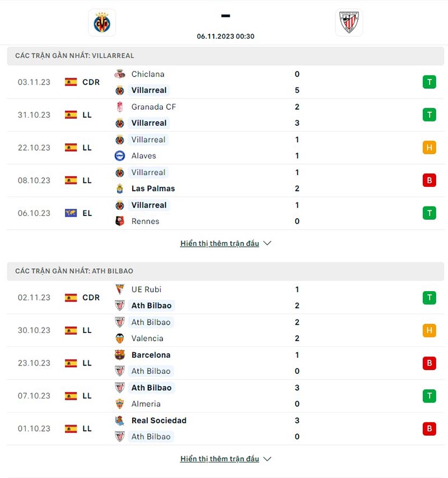Click the green T badge for Chiclana vs Villarreal
The image size is (448, 478).
click(x=429, y=82)
